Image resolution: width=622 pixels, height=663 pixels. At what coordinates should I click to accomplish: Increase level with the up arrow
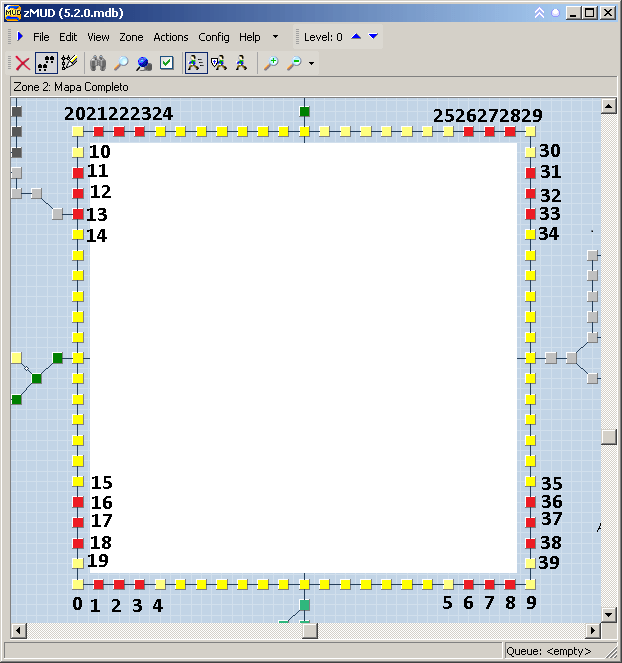pos(356,37)
